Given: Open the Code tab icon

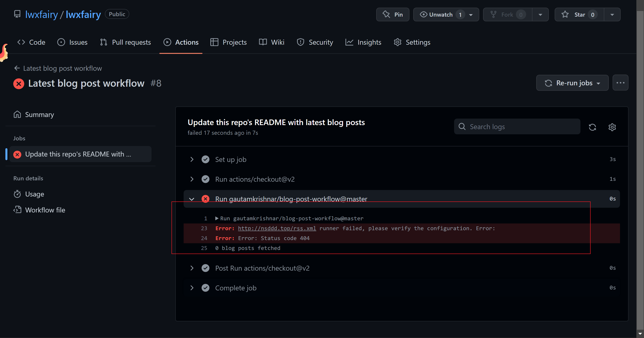Looking at the screenshot, I should [21, 42].
